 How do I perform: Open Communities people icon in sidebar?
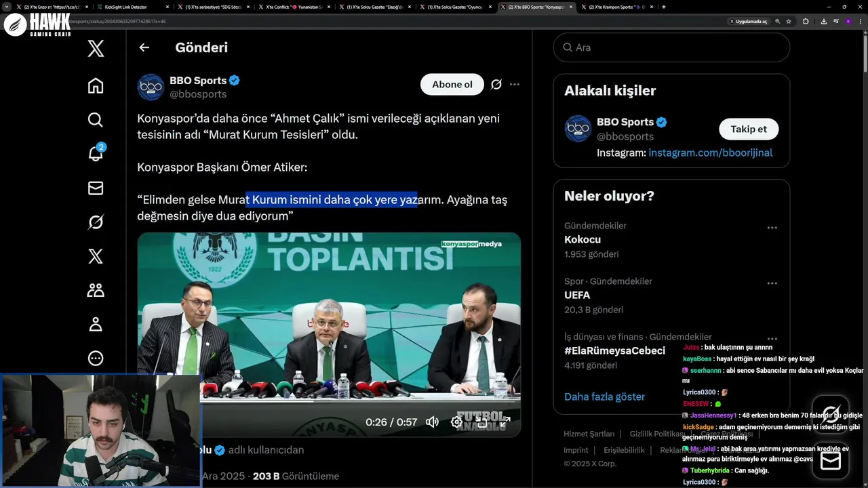pos(96,290)
